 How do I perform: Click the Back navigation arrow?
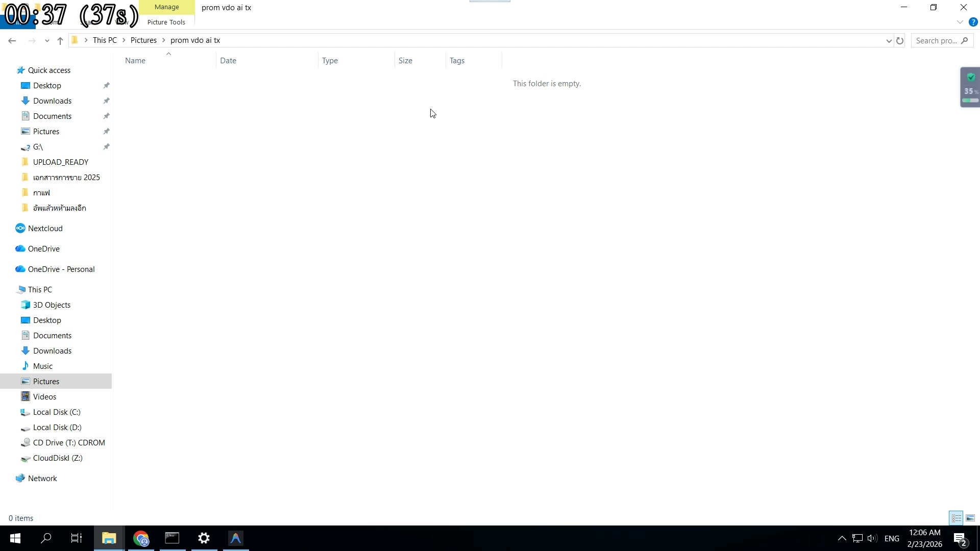coord(12,41)
